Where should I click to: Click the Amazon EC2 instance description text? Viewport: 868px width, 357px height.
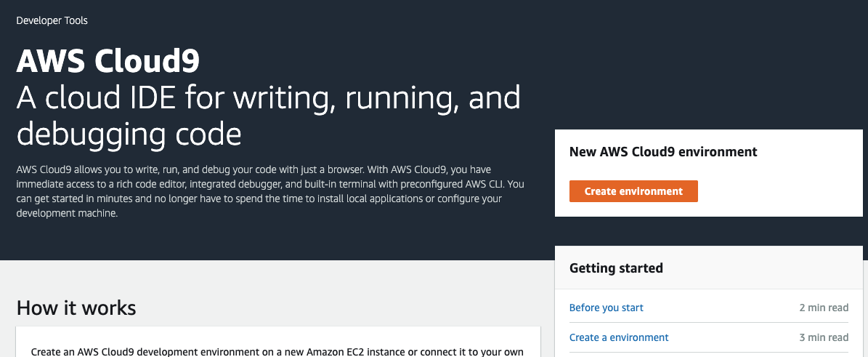pyautogui.click(x=277, y=351)
